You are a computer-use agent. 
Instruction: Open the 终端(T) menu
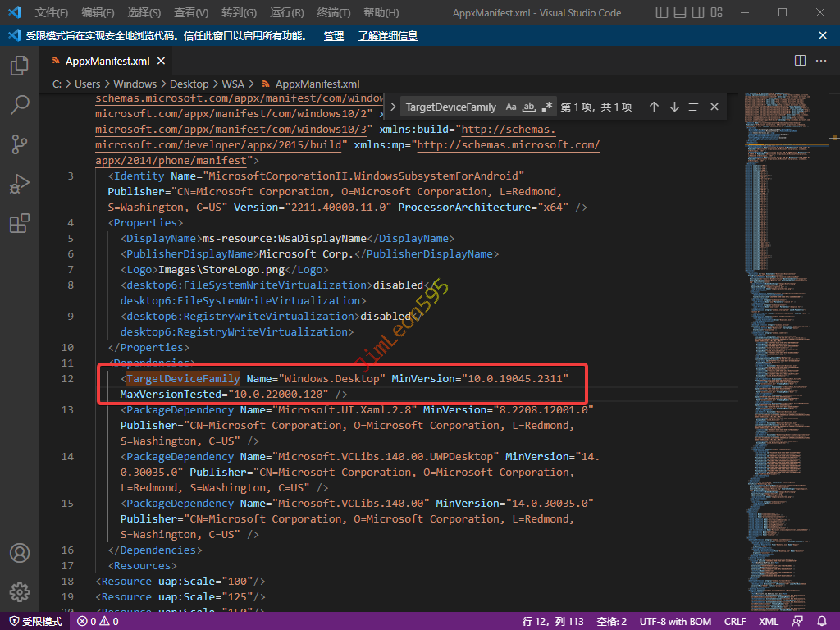click(x=333, y=12)
